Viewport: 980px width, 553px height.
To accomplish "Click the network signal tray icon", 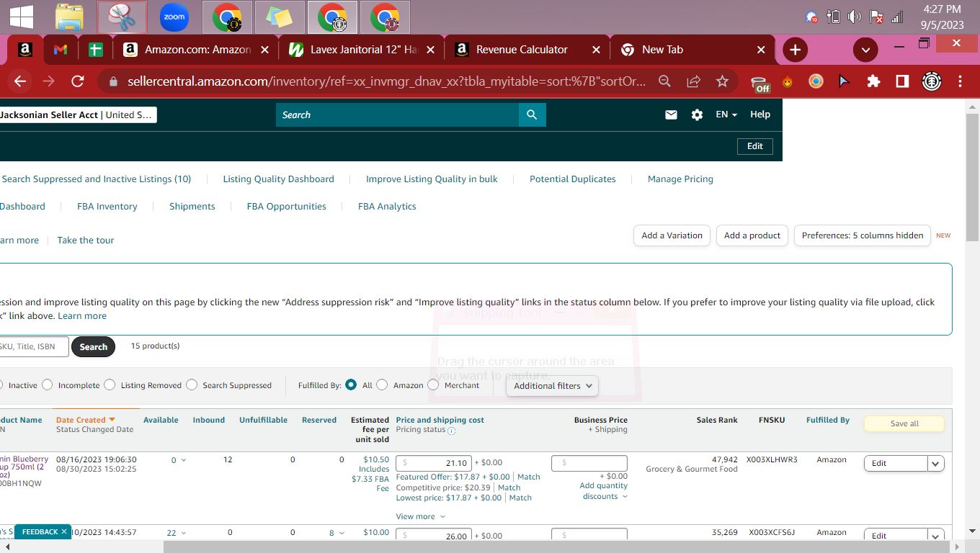I will tap(897, 17).
